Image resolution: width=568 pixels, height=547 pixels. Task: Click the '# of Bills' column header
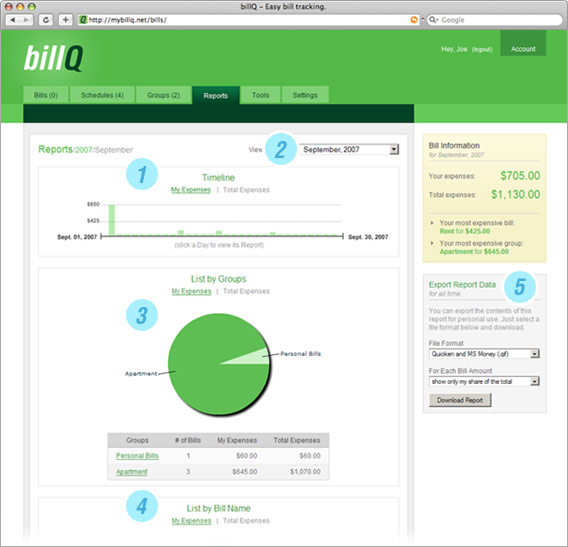click(188, 440)
